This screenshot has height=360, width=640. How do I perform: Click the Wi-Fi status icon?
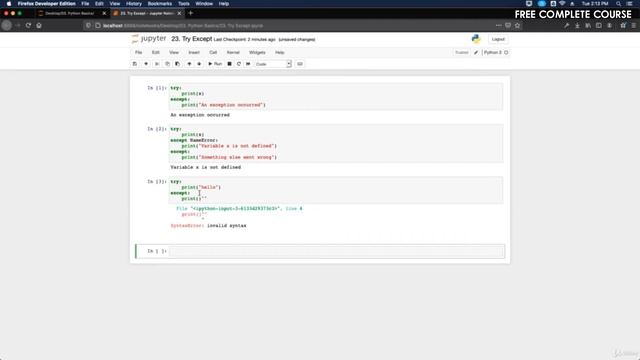click(x=562, y=4)
